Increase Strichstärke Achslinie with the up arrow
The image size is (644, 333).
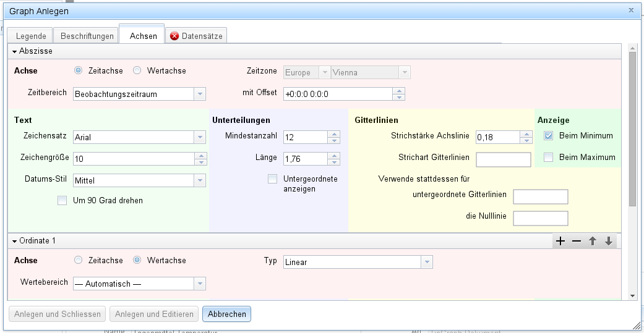pos(526,133)
